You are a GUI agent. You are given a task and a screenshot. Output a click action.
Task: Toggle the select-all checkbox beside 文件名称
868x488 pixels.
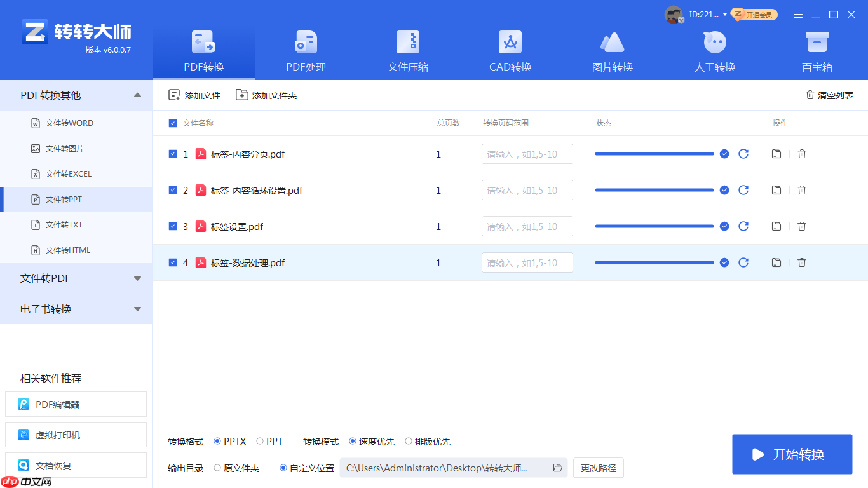tap(173, 123)
